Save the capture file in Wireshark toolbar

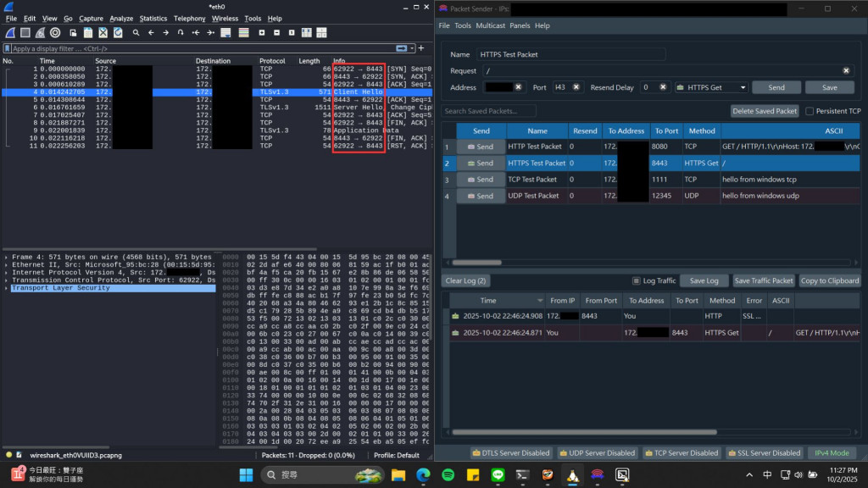click(x=88, y=33)
